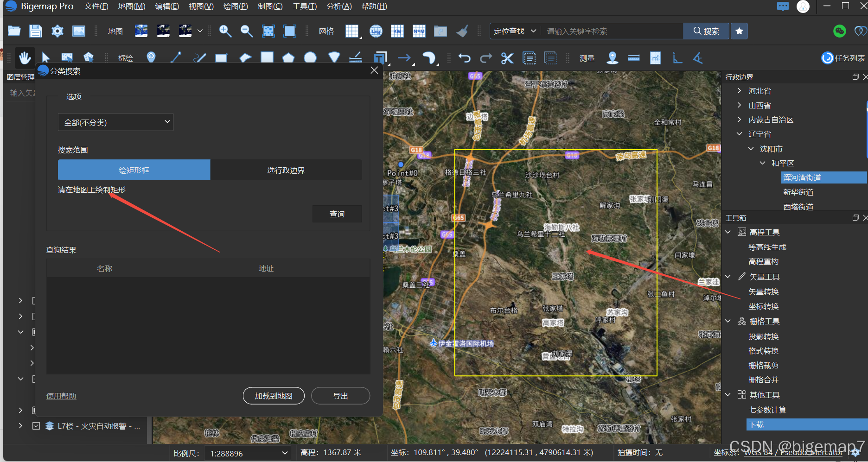
Task: Click the 导出 button
Action: pos(340,396)
